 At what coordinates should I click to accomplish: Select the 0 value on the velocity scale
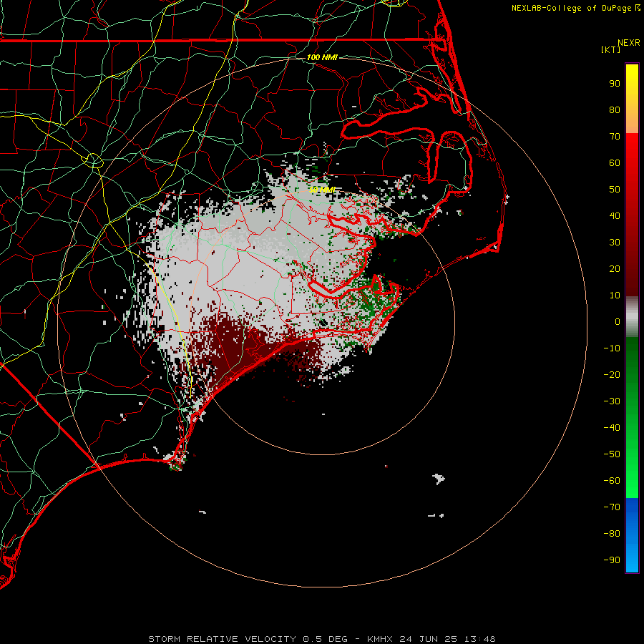(x=618, y=322)
